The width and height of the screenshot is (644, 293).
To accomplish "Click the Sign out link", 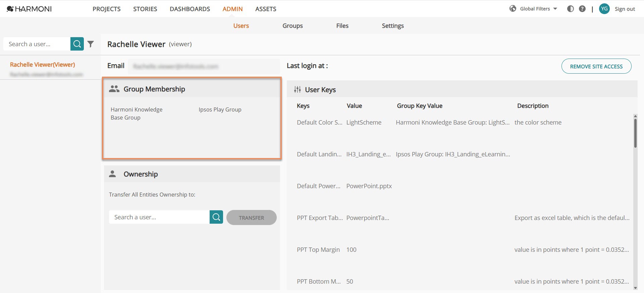I will (x=625, y=9).
